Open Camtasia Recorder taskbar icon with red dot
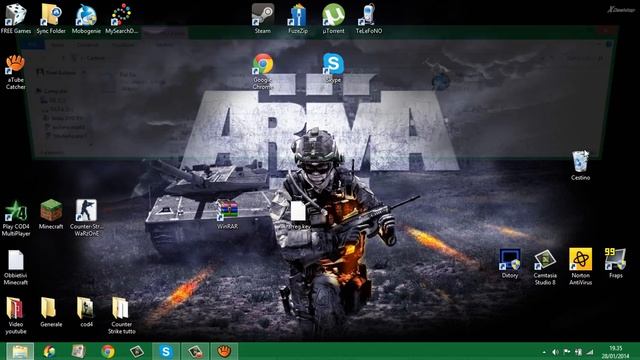 [195, 351]
